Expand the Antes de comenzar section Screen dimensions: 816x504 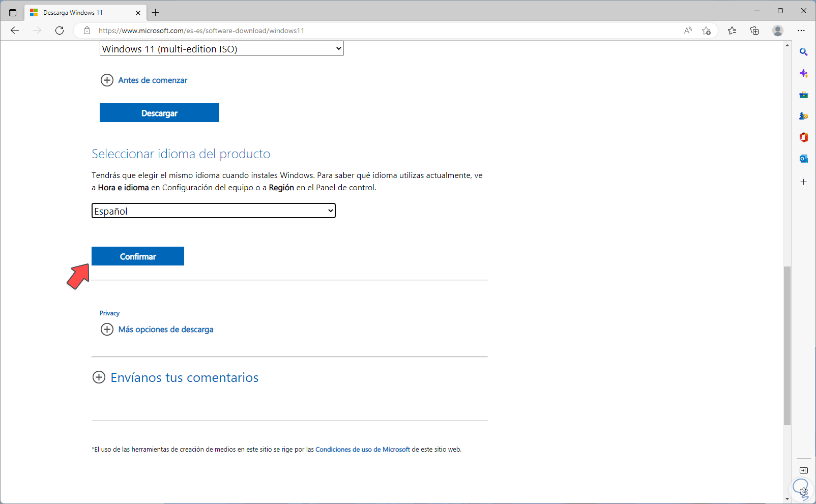pyautogui.click(x=144, y=80)
